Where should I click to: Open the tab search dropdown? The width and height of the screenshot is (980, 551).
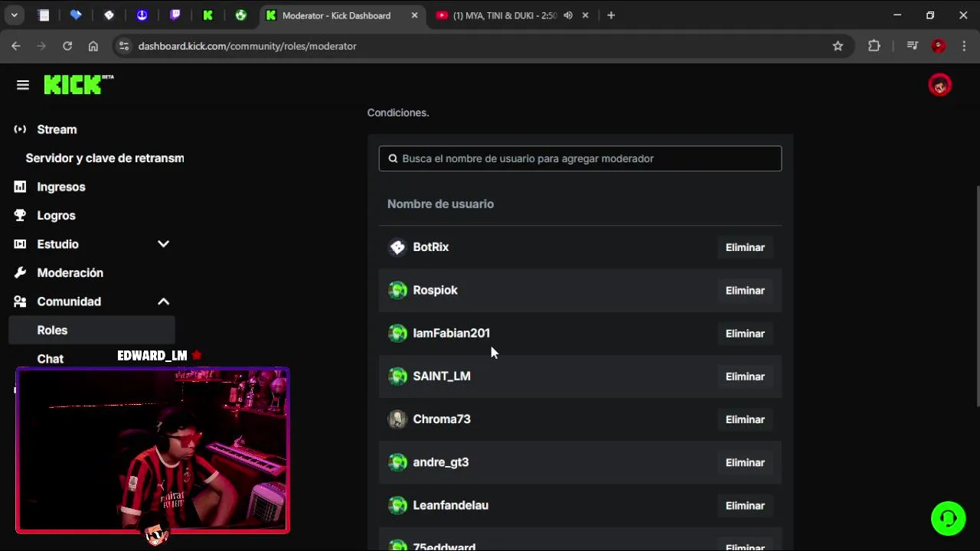[x=14, y=15]
